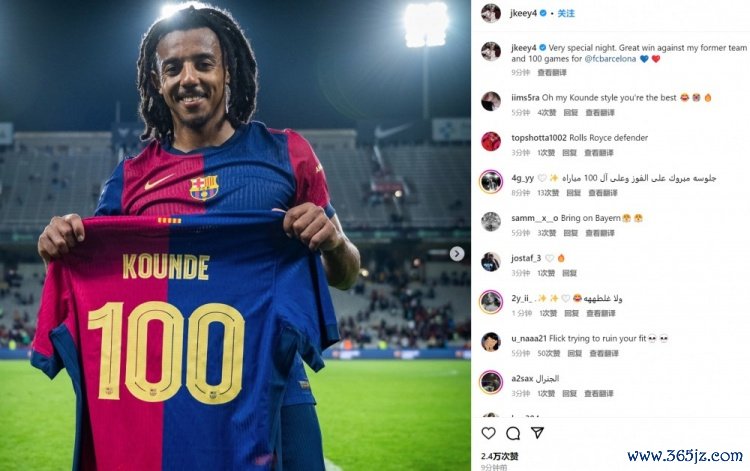Viewport: 750px width, 471px height.
Task: Open the u_naaa21 avatar
Action: click(491, 342)
